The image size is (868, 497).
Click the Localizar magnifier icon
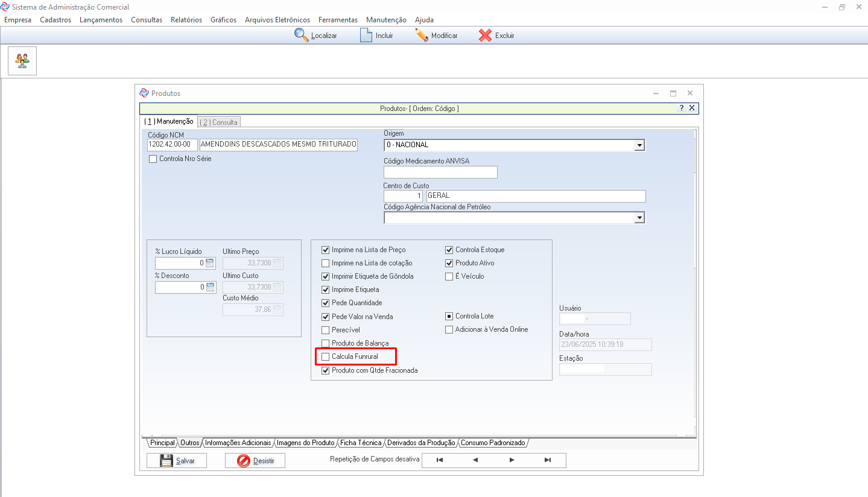[301, 35]
